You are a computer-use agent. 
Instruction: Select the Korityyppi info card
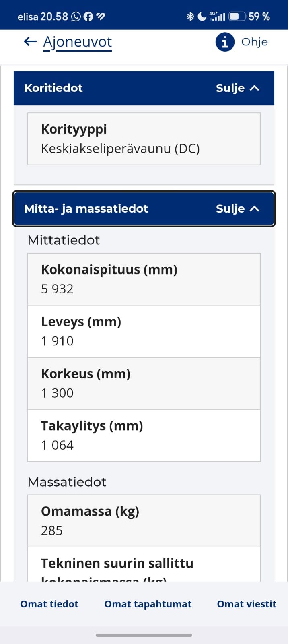click(x=144, y=139)
